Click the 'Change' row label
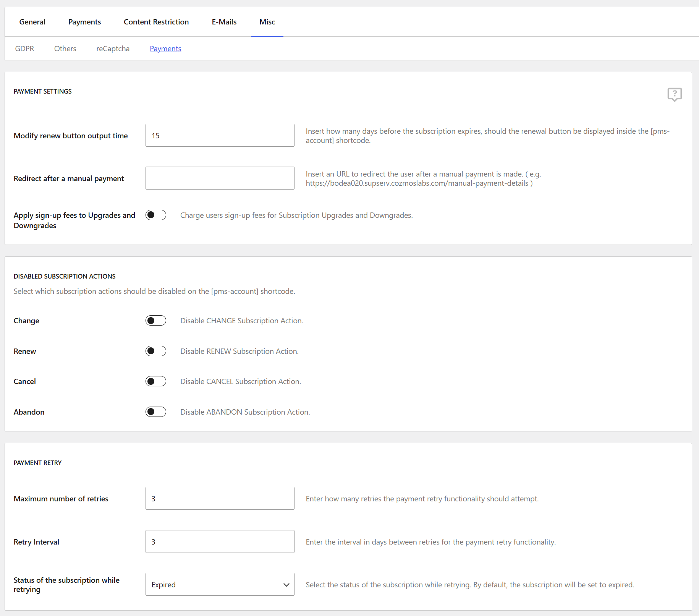This screenshot has width=699, height=616. pos(26,321)
